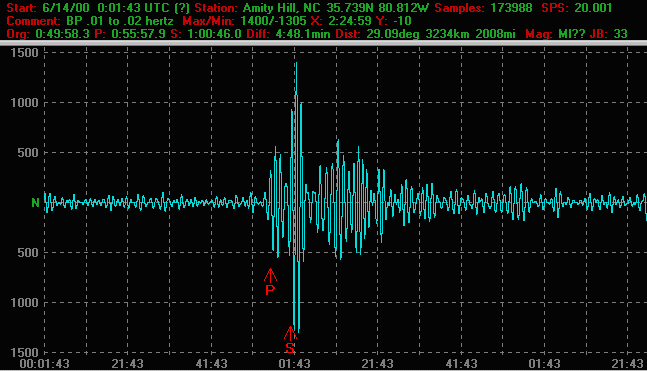Click the Start 6/14/00 header field

[x=47, y=7]
